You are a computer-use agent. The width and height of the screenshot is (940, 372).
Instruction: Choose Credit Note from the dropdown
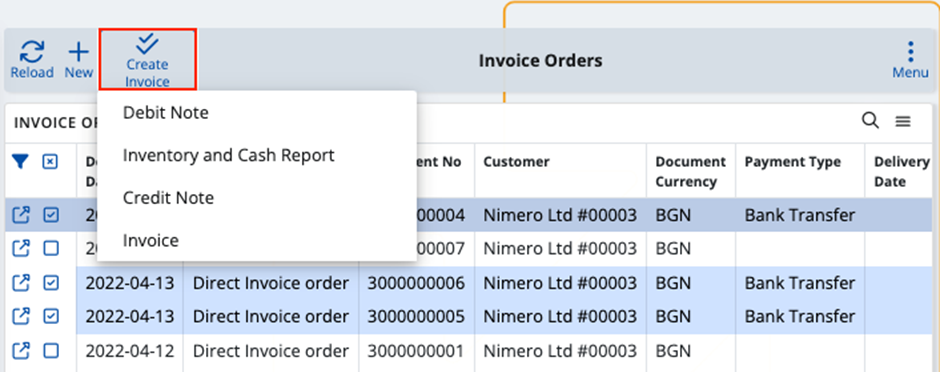coord(168,198)
